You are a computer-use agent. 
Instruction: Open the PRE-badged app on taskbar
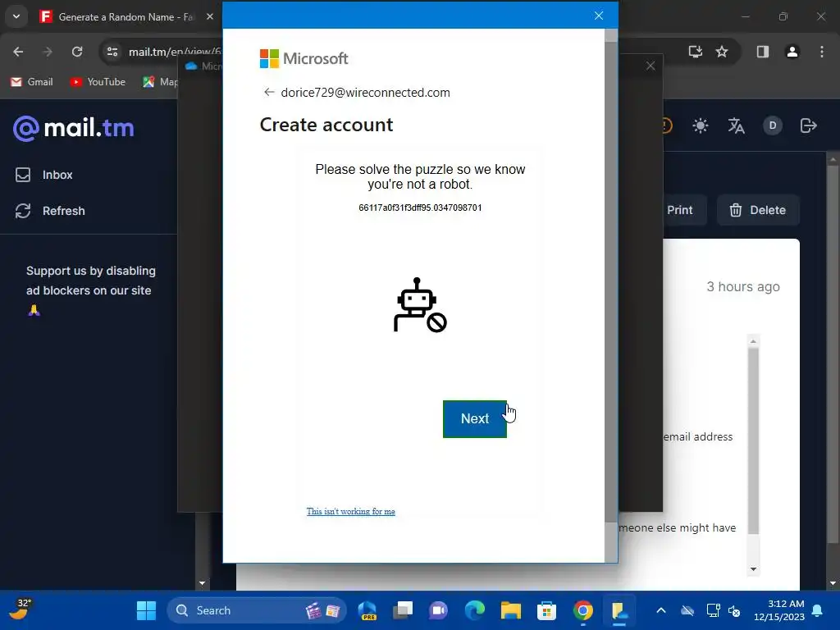click(x=367, y=610)
